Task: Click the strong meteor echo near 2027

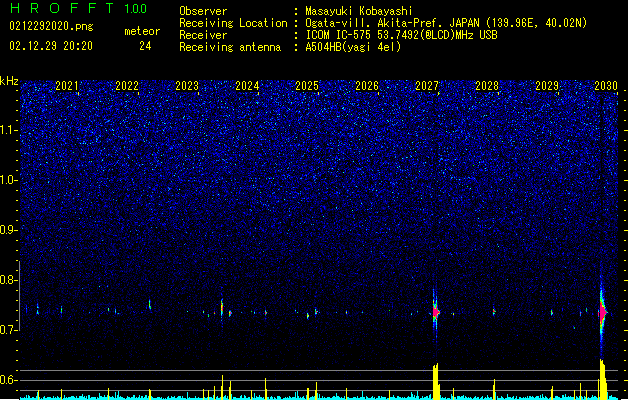Action: (x=435, y=312)
